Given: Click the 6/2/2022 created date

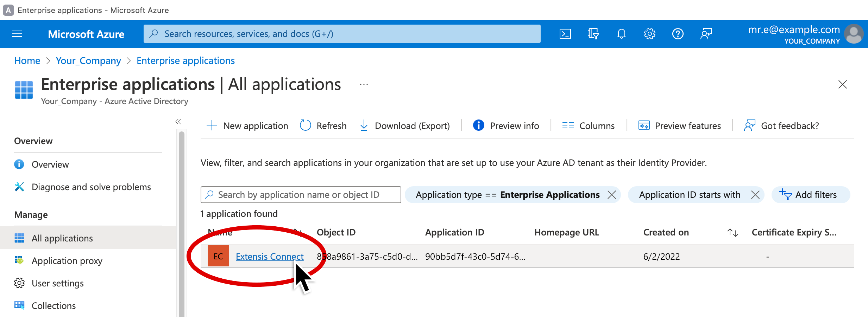Looking at the screenshot, I should (661, 257).
